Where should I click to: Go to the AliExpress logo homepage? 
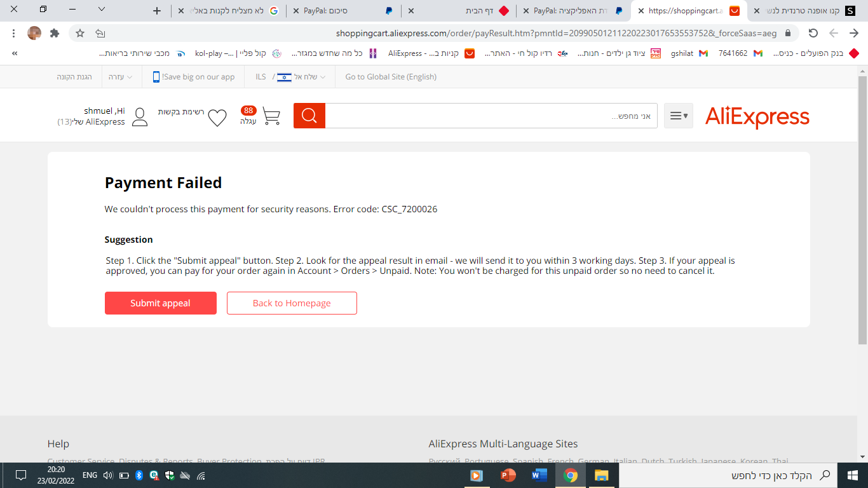pyautogui.click(x=757, y=117)
